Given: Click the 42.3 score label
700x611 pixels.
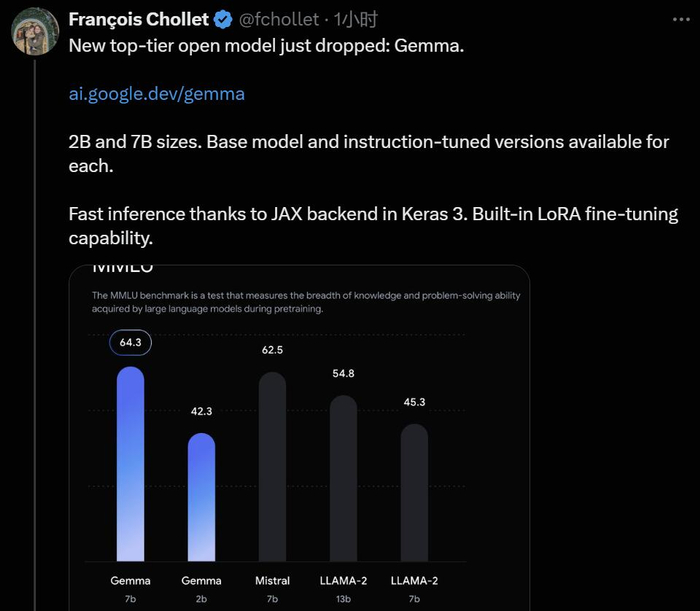Looking at the screenshot, I should click(x=201, y=410).
